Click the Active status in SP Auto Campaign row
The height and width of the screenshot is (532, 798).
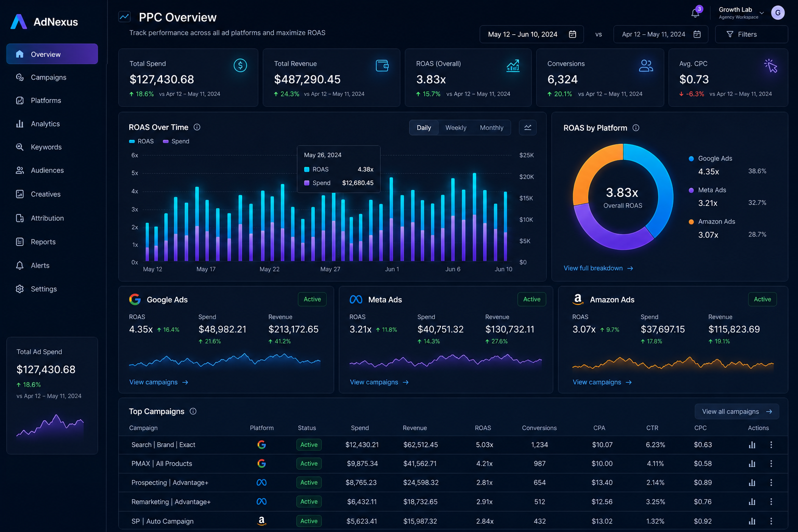click(x=309, y=521)
